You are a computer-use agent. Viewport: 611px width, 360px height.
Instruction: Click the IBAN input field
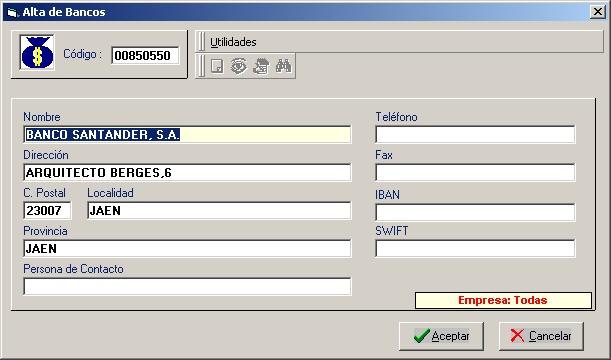click(x=475, y=213)
